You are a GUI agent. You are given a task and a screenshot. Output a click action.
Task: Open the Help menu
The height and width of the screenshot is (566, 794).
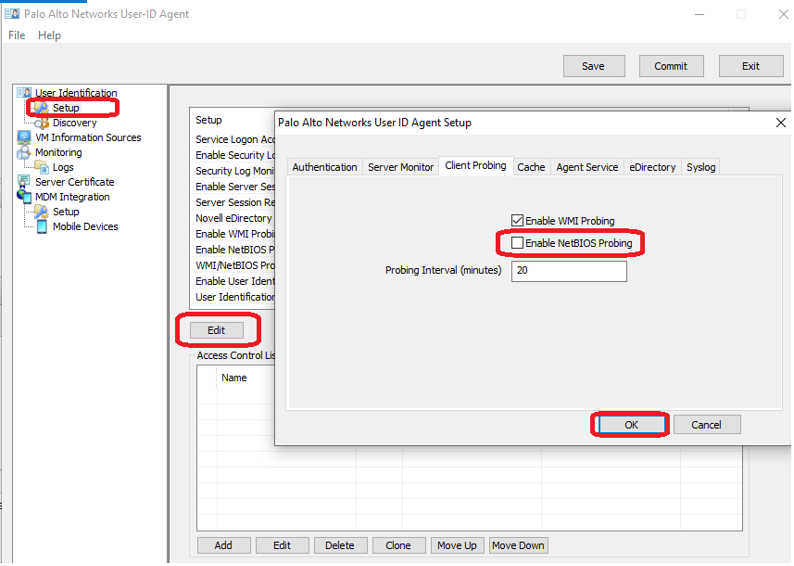(x=49, y=35)
